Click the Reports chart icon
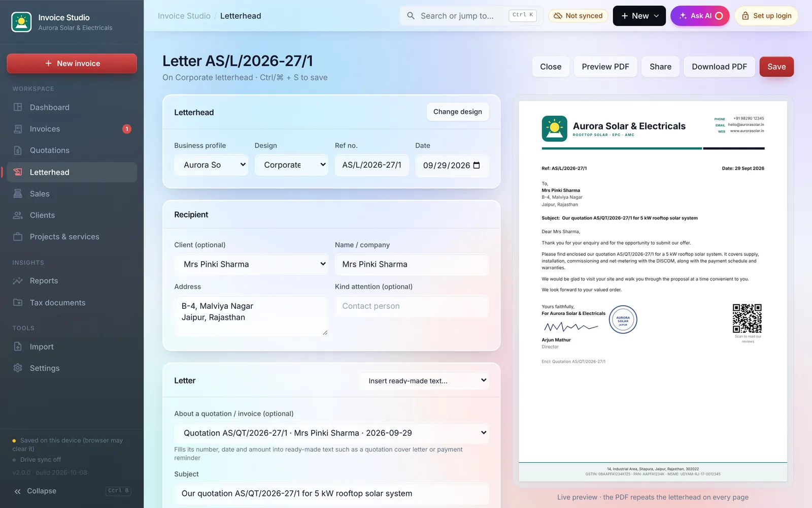The height and width of the screenshot is (508, 812). click(x=18, y=281)
